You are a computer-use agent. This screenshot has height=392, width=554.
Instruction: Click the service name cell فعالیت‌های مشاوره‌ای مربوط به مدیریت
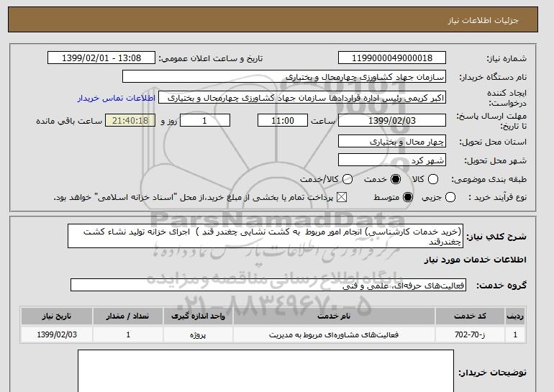pyautogui.click(x=334, y=334)
